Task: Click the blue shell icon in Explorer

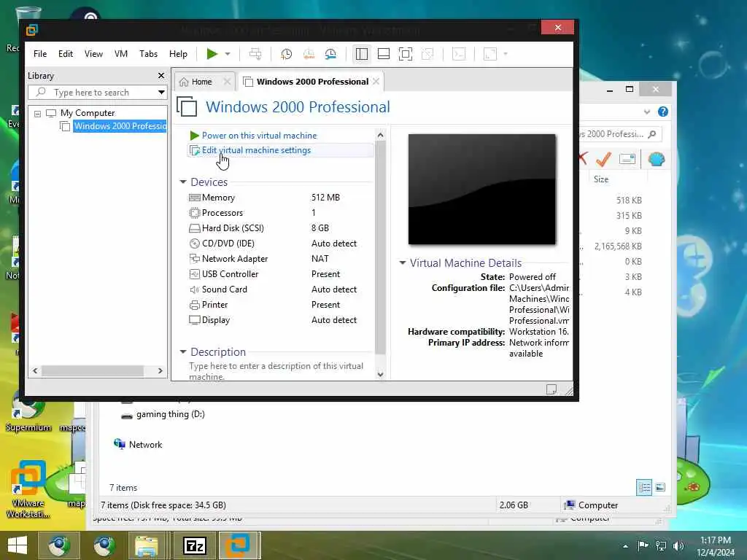Action: 657,159
